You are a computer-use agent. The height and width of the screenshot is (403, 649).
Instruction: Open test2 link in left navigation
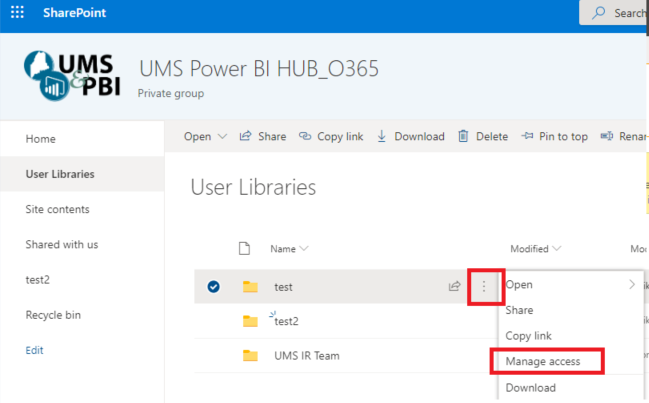tap(38, 280)
